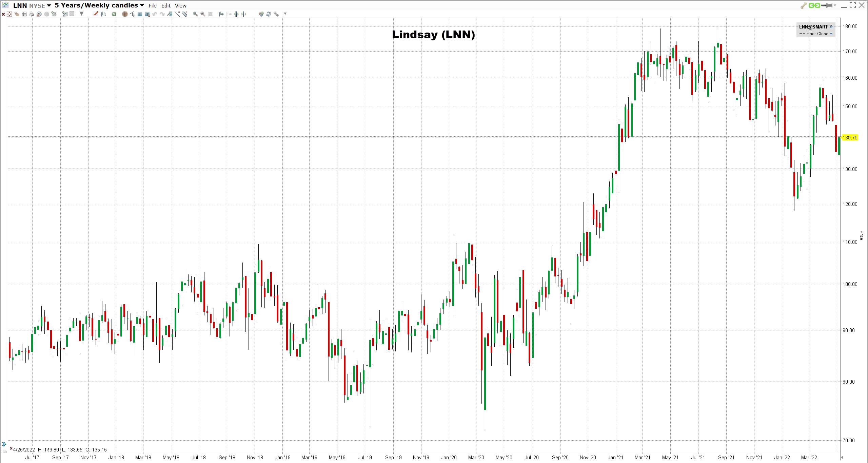Click the red four-arrow crosshair toolbar icon
This screenshot has height=463, width=868.
tap(9, 14)
